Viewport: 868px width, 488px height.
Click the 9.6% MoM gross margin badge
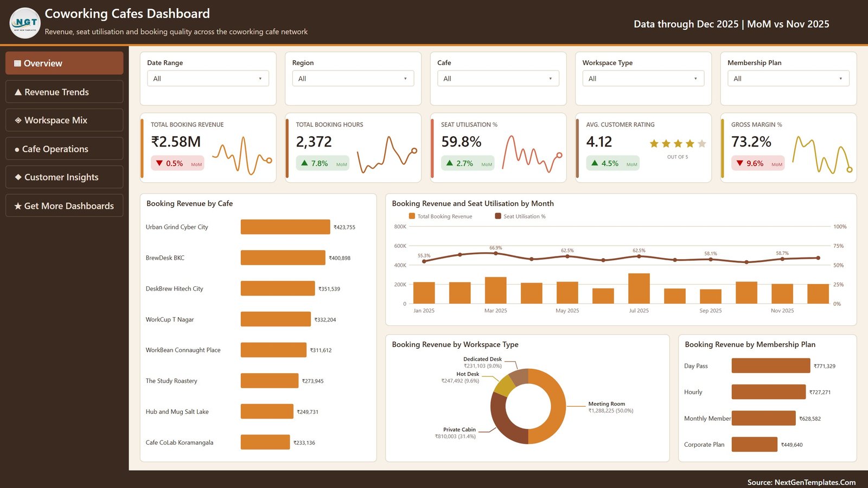pos(758,163)
